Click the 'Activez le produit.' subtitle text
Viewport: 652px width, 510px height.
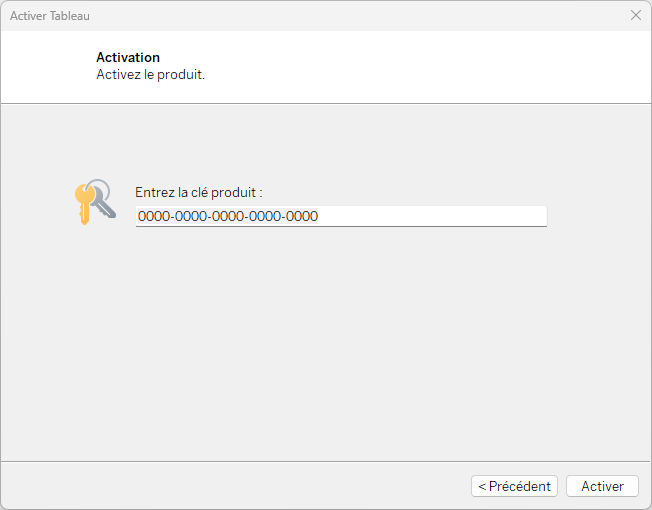(151, 74)
